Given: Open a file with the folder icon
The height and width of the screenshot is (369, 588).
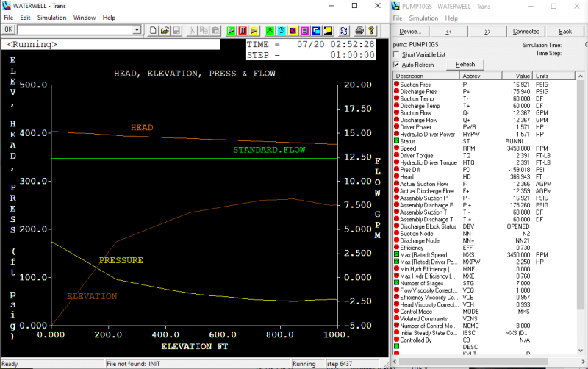Looking at the screenshot, I should tap(165, 31).
